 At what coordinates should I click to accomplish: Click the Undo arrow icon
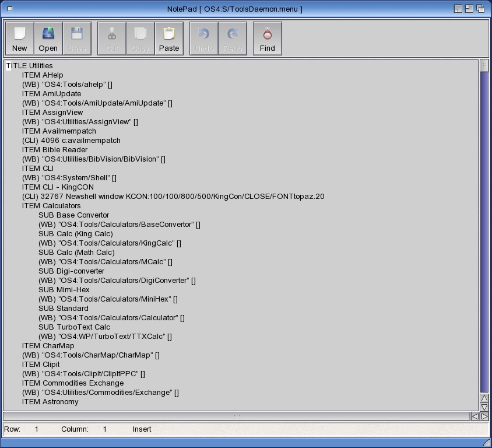[204, 38]
